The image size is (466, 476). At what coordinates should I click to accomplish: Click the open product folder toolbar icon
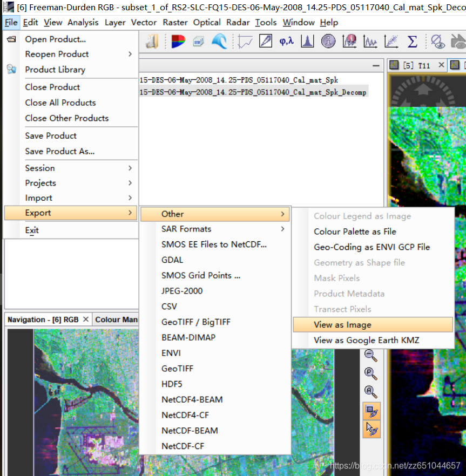click(152, 41)
